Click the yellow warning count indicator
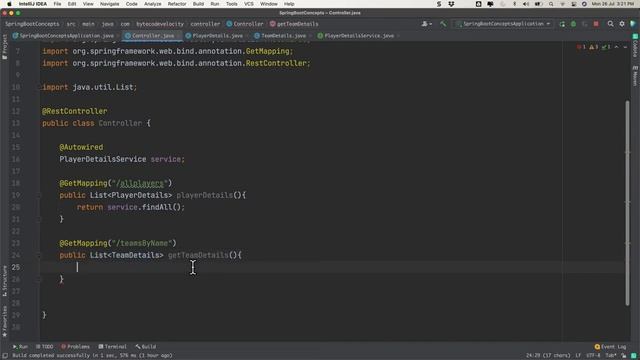 pyautogui.click(x=593, y=47)
